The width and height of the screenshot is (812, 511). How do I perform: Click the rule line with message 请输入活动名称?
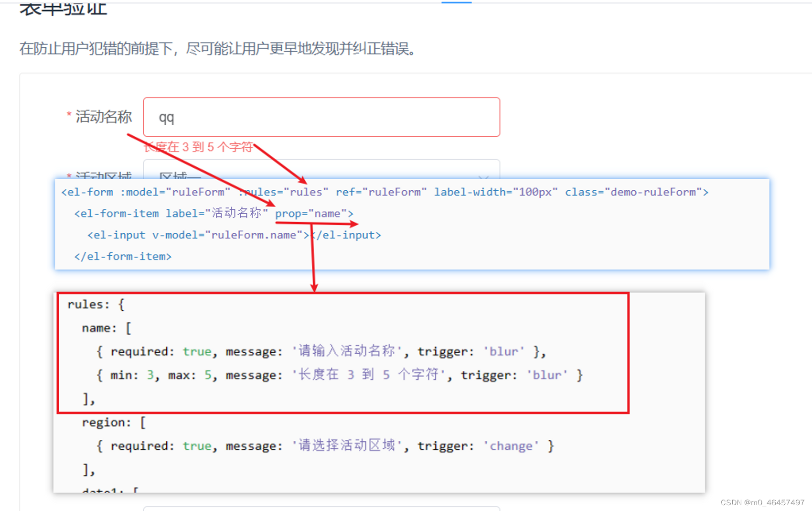coord(321,351)
